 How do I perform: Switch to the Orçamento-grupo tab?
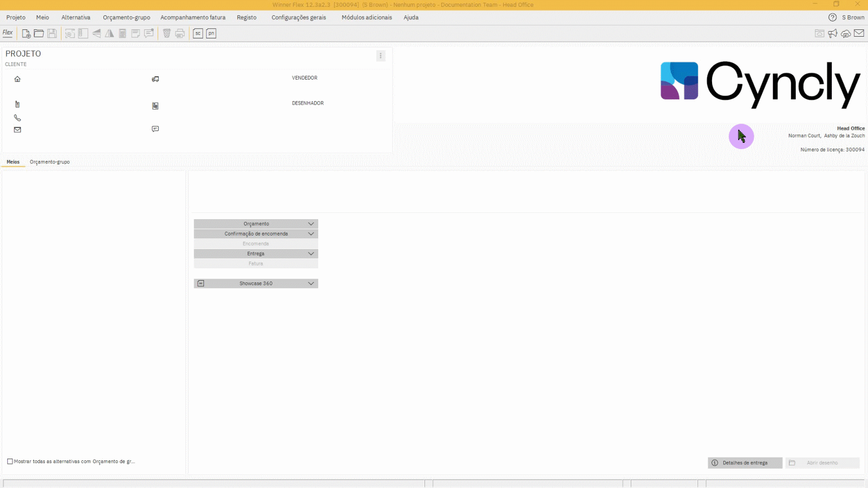point(50,162)
